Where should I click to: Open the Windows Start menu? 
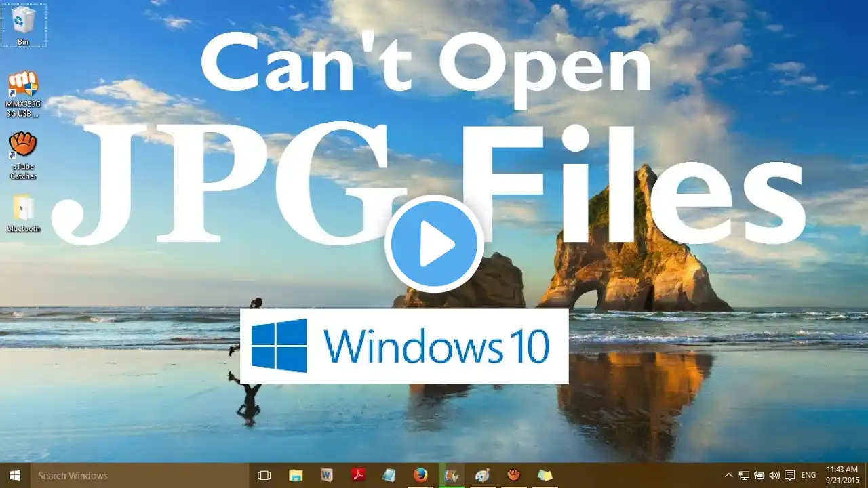[x=15, y=475]
